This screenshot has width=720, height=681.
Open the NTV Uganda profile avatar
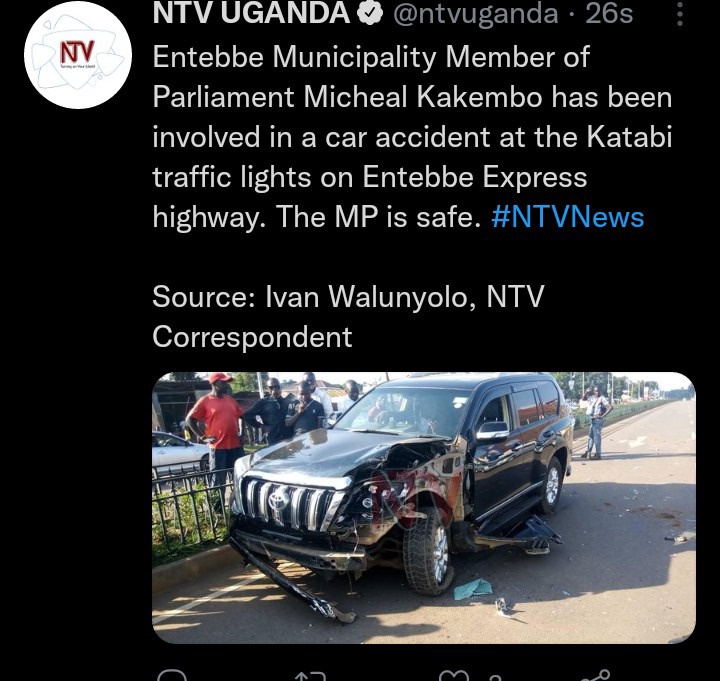[x=78, y=55]
